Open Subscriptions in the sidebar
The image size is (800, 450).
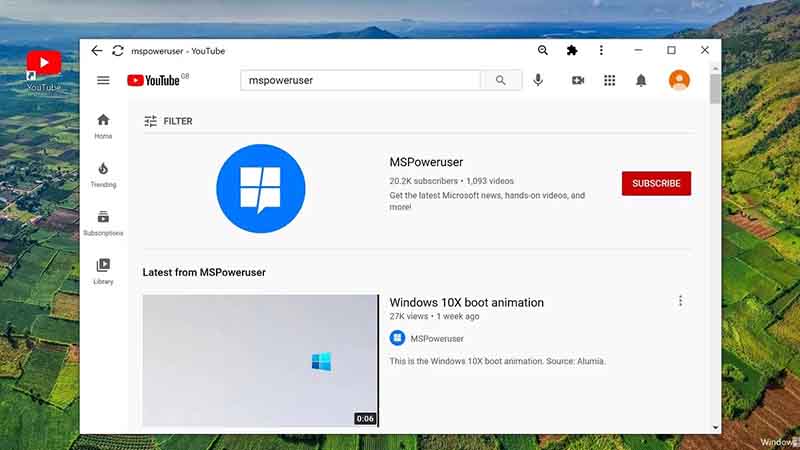click(103, 223)
